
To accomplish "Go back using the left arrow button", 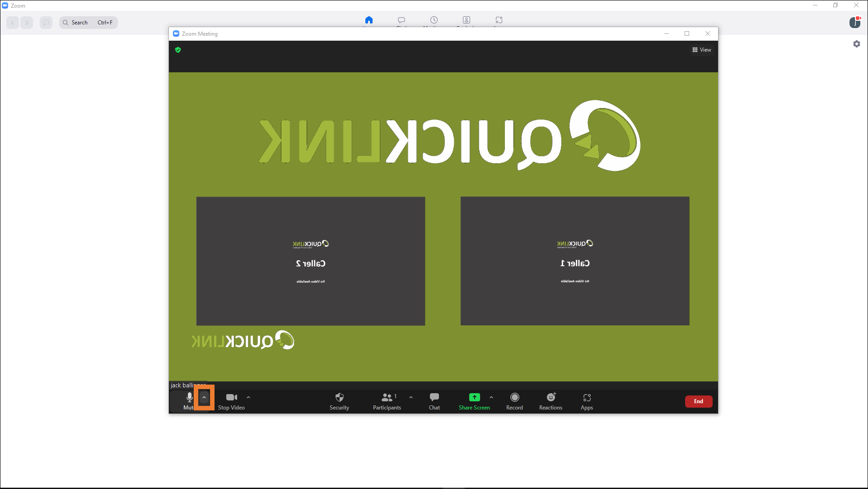I will point(13,23).
